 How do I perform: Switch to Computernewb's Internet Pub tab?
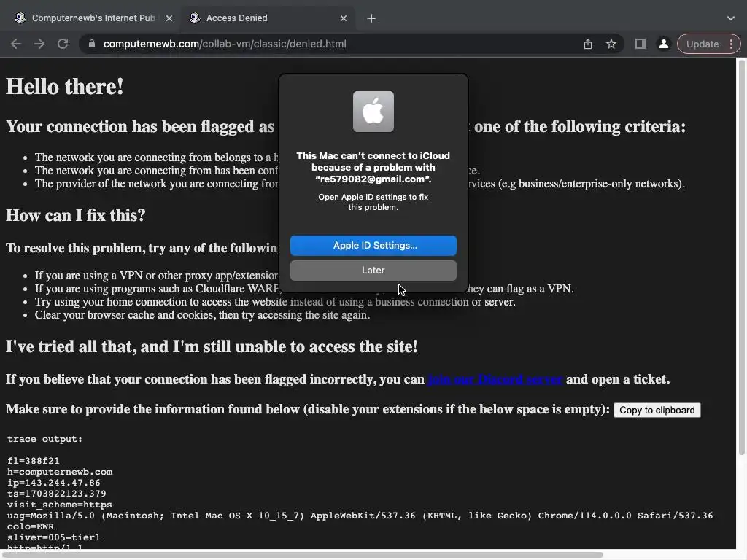click(x=93, y=18)
